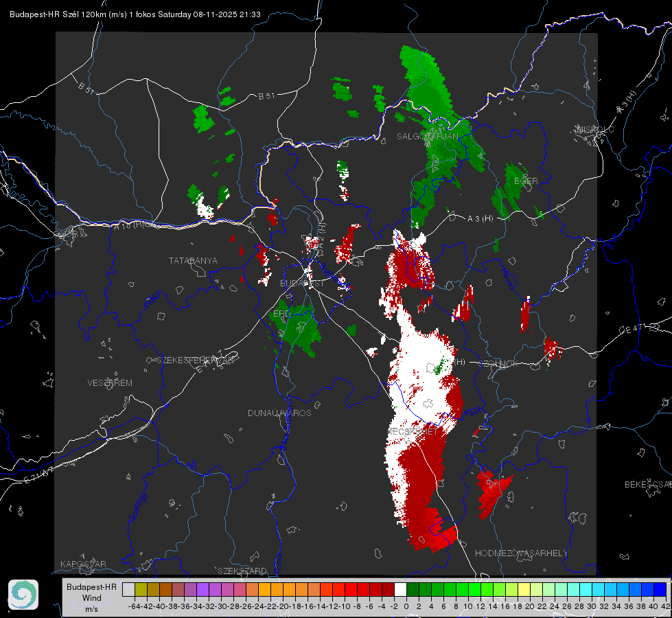The height and width of the screenshot is (618, 672).
Task: Click the SZÉKESFEHÉRVÁR city label
Action: point(196,360)
